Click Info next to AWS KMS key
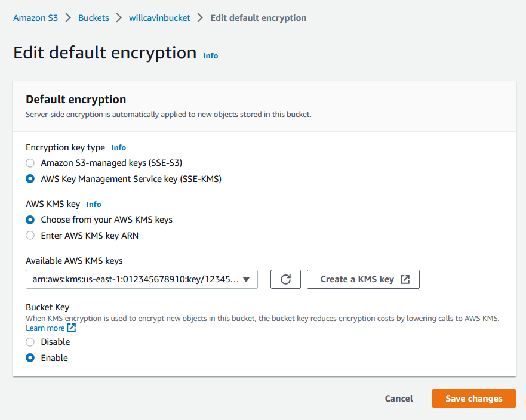 tap(93, 204)
